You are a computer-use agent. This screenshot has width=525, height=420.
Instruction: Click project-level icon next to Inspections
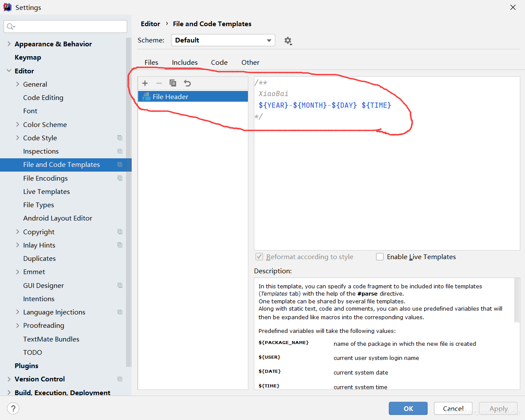coord(120,151)
